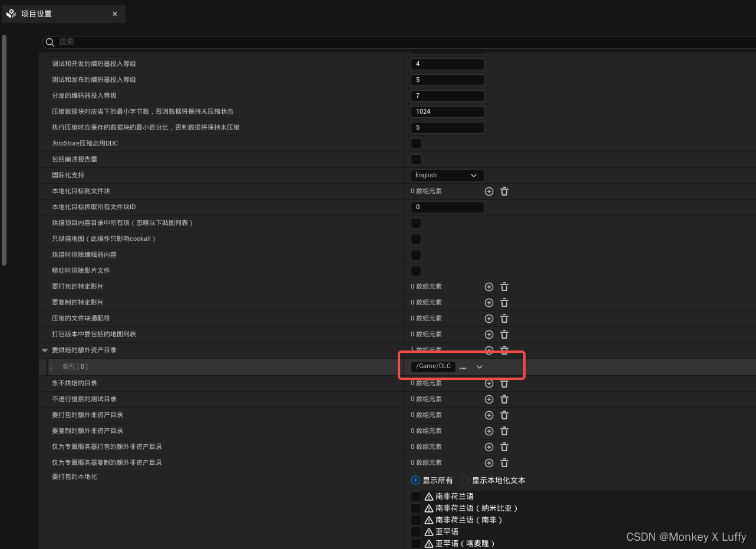Enable 为IoStore压缩启用DDC checkbox
Viewport: 756px width, 549px height.
click(416, 144)
